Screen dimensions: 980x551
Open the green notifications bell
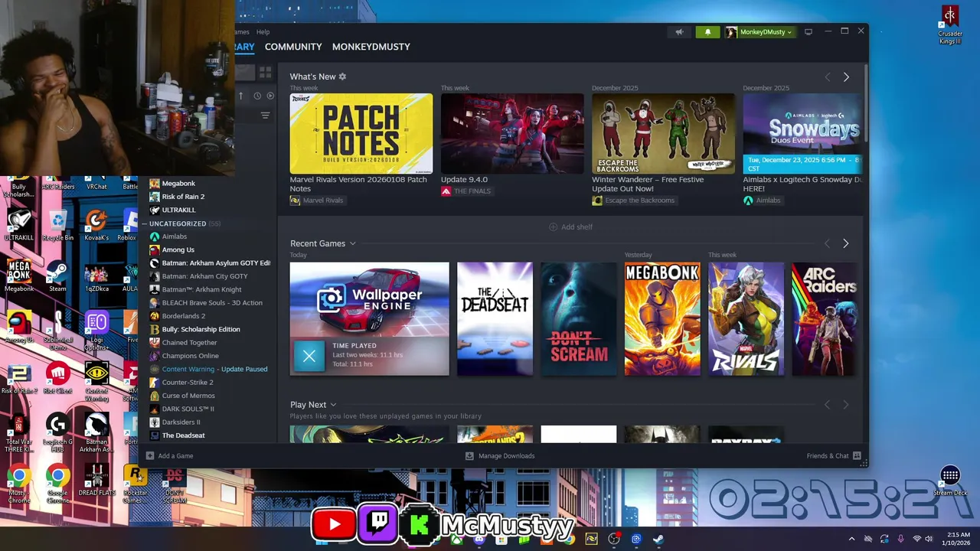coord(707,32)
